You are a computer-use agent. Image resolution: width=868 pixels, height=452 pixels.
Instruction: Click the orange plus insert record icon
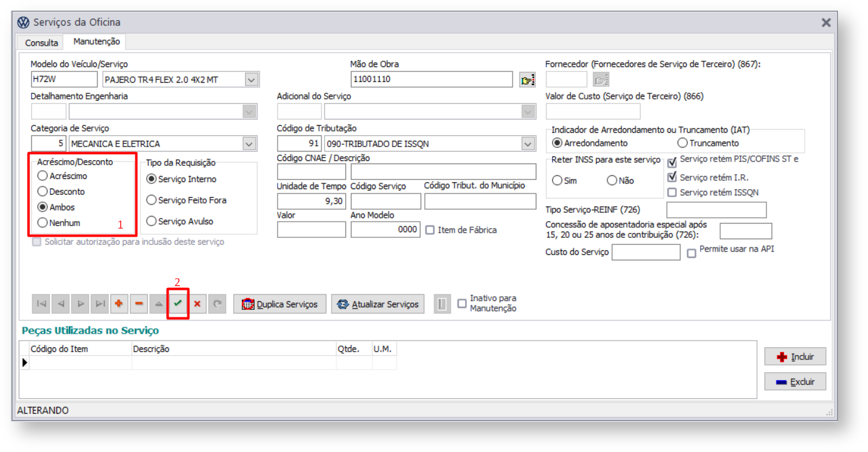pyautogui.click(x=118, y=304)
